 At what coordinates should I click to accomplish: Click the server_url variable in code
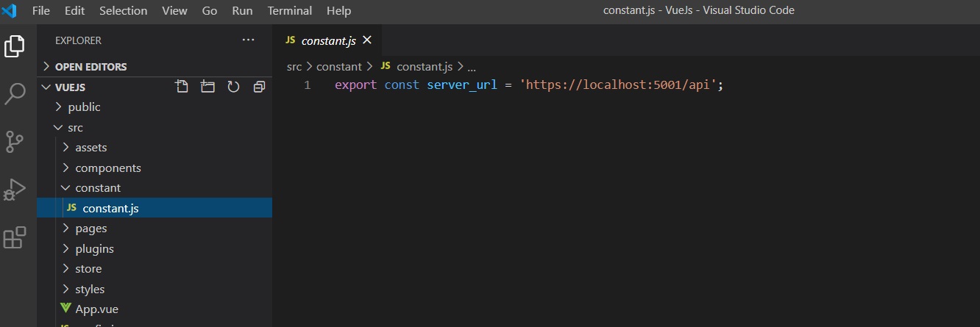463,85
